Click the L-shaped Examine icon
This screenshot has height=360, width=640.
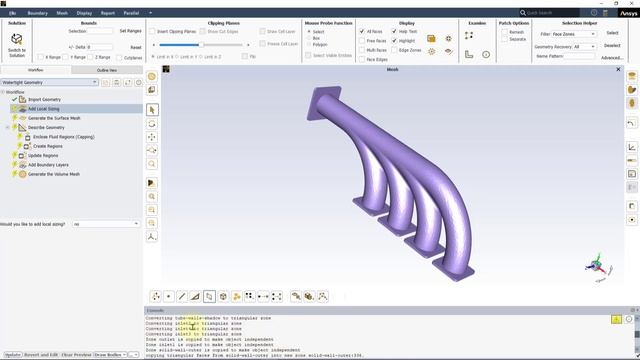coord(469,54)
